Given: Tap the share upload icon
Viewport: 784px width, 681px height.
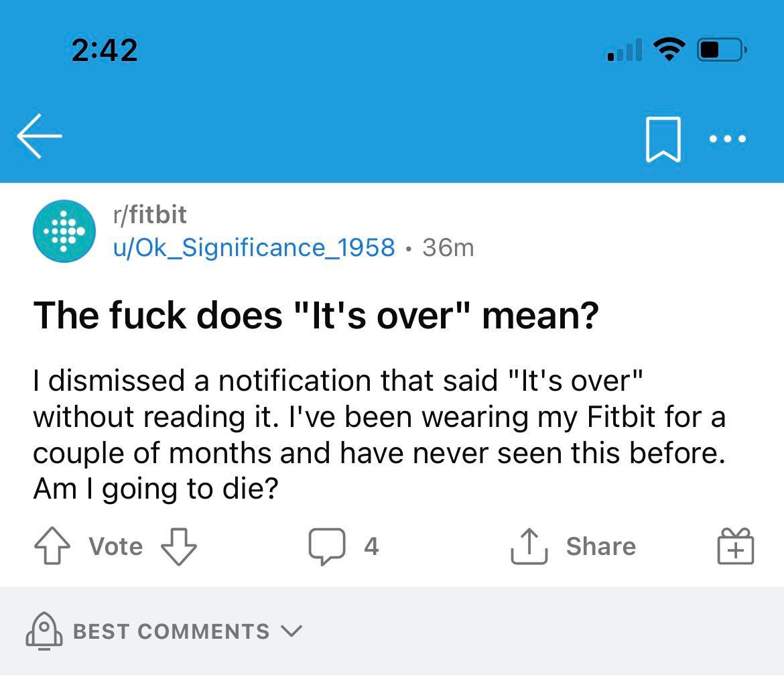Looking at the screenshot, I should [x=529, y=546].
